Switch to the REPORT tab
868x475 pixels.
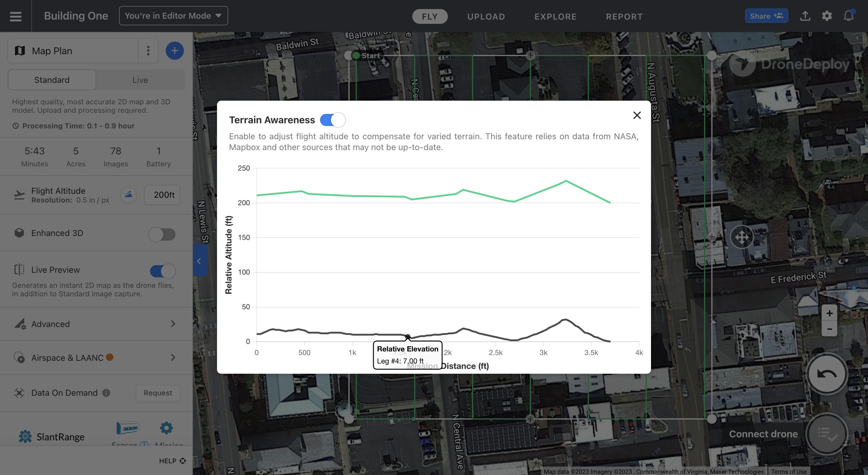pyautogui.click(x=624, y=17)
